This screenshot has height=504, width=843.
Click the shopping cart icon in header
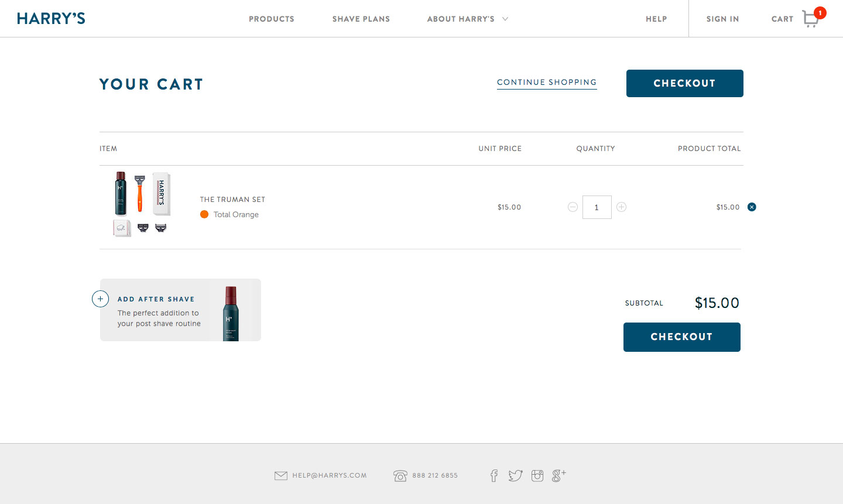point(811,19)
